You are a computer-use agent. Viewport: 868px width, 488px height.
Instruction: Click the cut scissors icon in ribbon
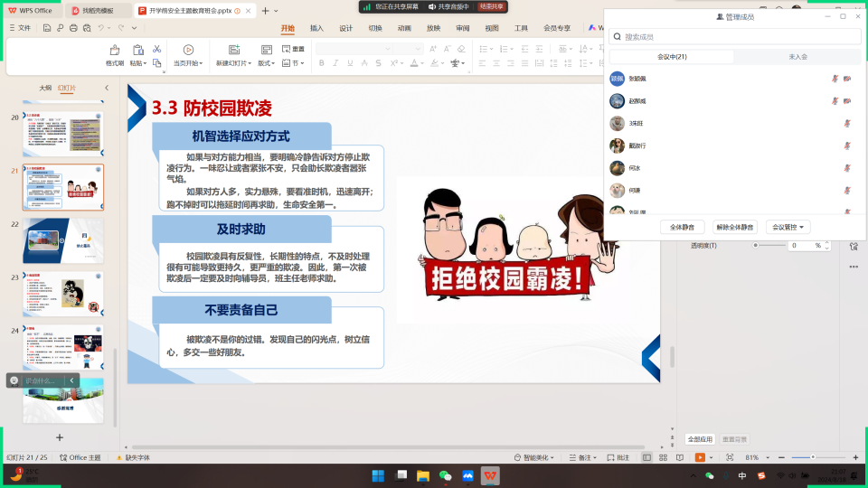click(x=156, y=49)
